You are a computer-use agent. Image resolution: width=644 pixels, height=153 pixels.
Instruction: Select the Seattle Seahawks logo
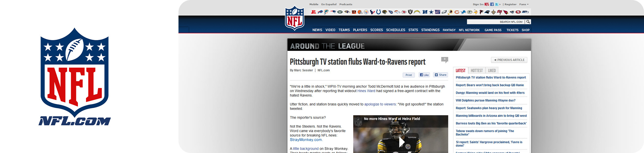pos(525,12)
